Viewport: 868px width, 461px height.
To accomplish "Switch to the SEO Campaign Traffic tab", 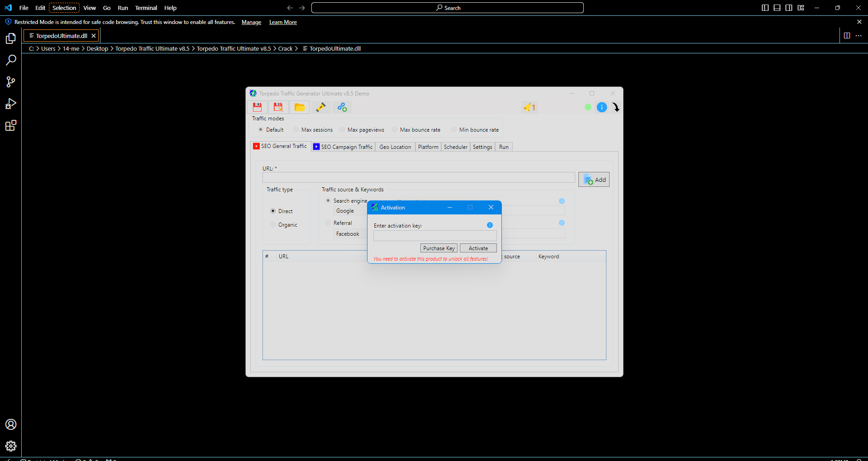I will point(343,147).
